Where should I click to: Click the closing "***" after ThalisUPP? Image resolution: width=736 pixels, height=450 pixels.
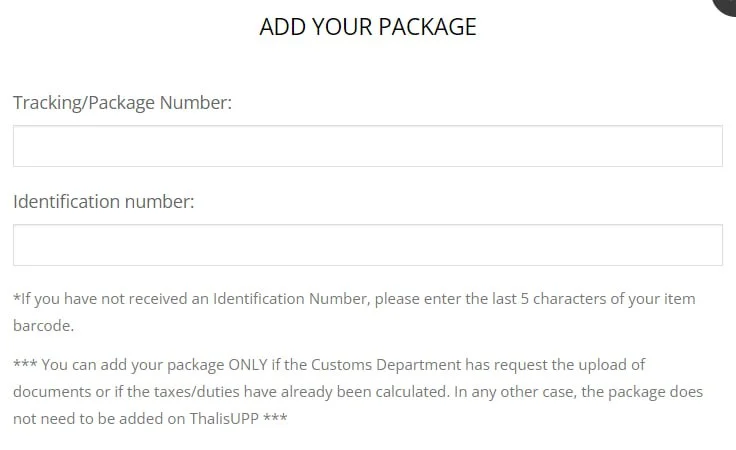[x=275, y=419]
